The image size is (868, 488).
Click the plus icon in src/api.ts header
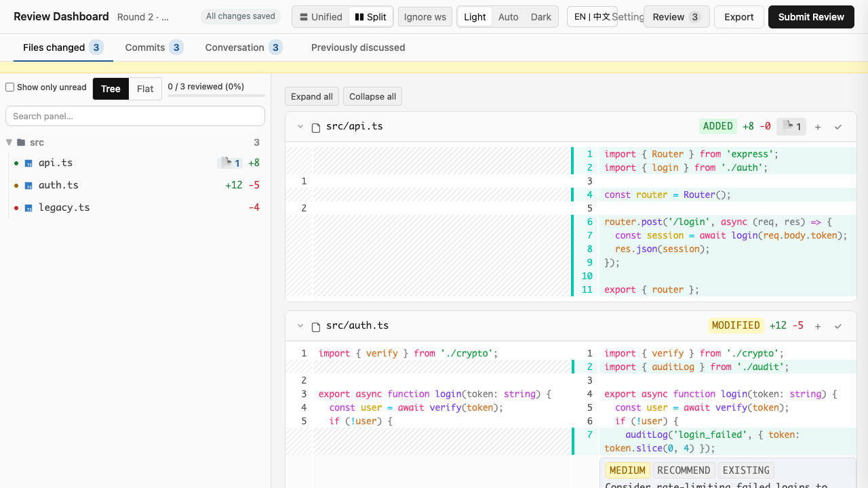point(818,127)
